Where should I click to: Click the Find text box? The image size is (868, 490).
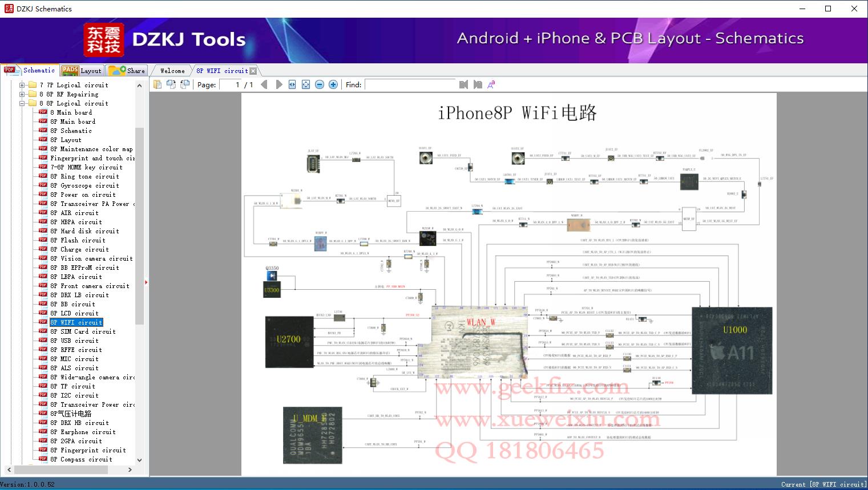coord(410,84)
